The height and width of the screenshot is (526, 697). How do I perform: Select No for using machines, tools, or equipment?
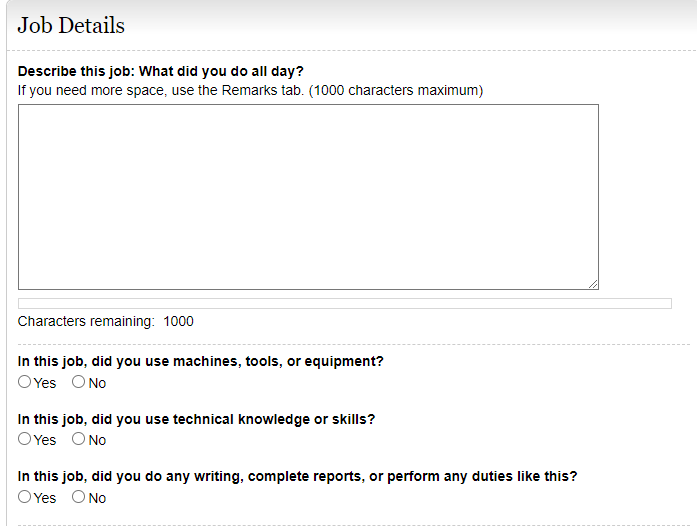click(x=79, y=382)
